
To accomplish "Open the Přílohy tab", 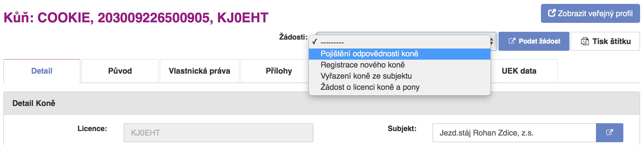I will tap(279, 71).
